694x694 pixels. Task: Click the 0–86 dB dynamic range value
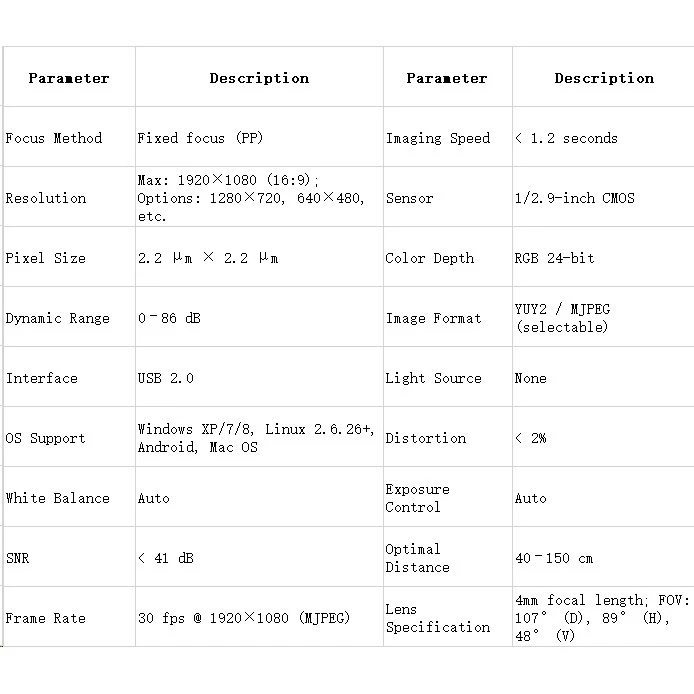coord(169,318)
